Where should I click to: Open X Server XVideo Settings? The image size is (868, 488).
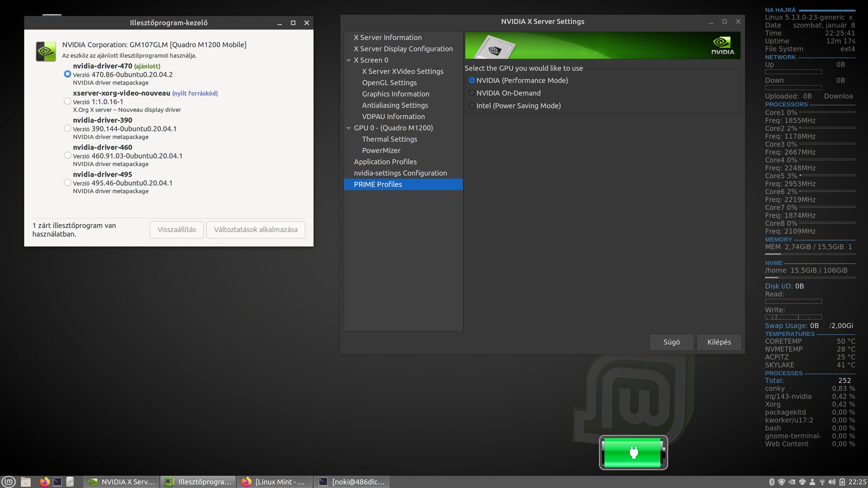pyautogui.click(x=403, y=71)
